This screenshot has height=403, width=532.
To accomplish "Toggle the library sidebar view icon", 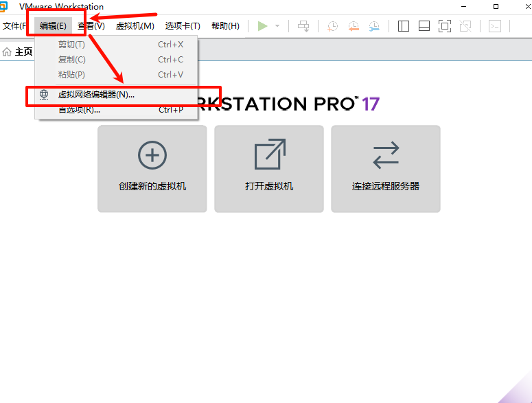I will point(404,26).
